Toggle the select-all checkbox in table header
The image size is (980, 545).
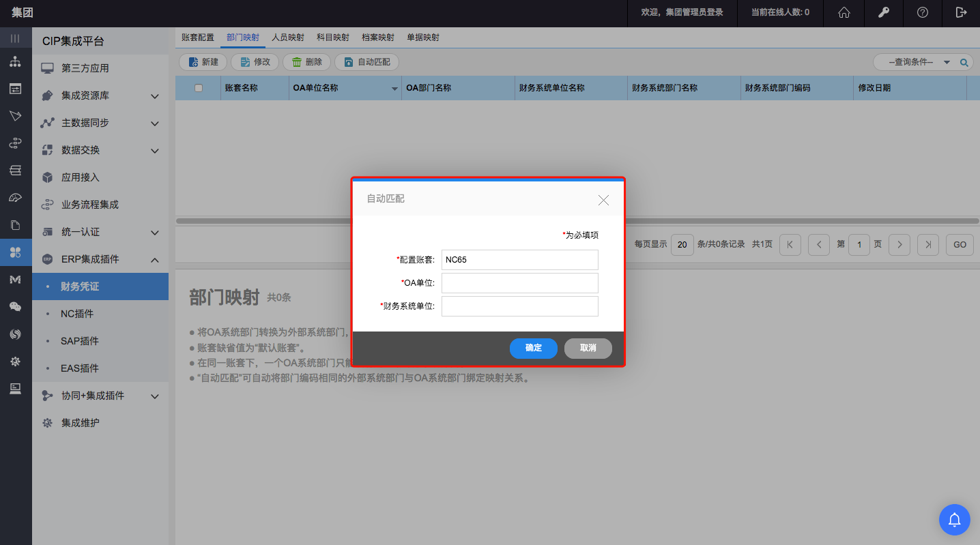(x=199, y=88)
